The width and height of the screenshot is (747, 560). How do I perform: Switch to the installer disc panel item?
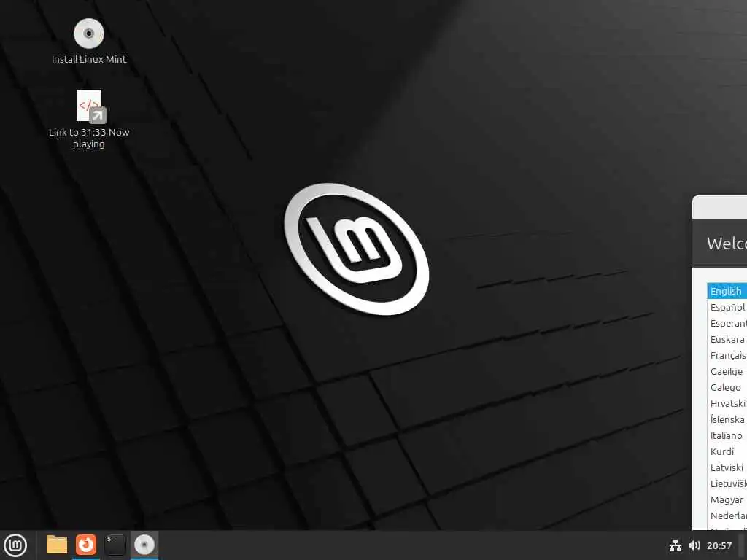(144, 545)
